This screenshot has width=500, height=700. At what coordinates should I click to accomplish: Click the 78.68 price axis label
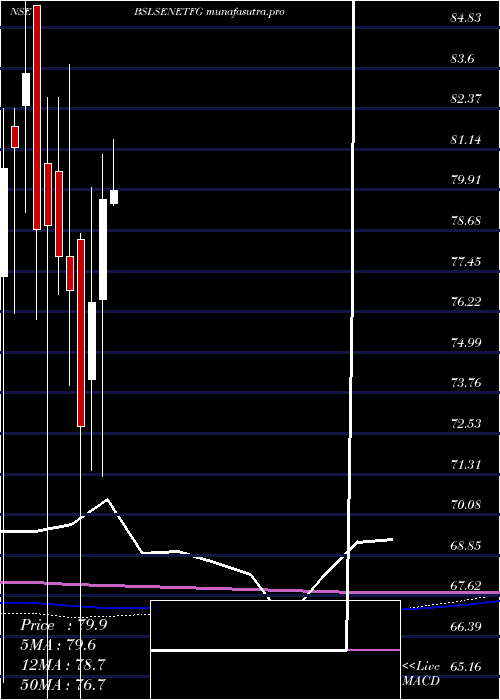(466, 220)
